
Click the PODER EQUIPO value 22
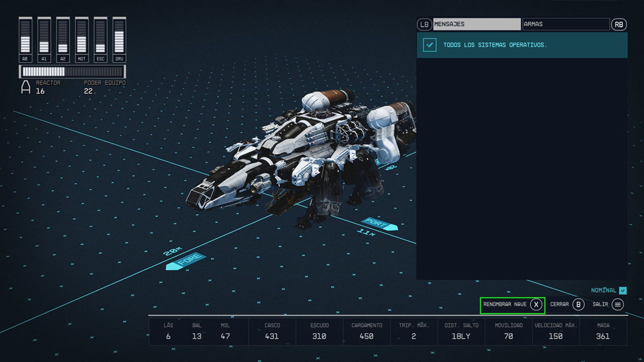pos(89,91)
